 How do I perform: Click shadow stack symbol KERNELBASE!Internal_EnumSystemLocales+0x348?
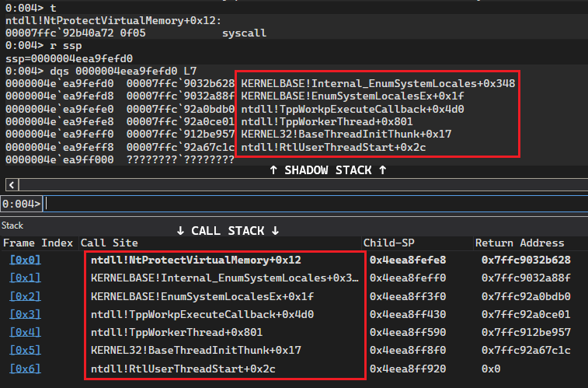point(378,83)
